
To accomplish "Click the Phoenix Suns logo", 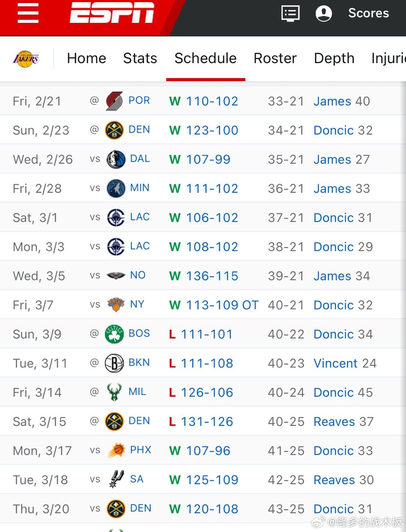I will click(x=116, y=450).
